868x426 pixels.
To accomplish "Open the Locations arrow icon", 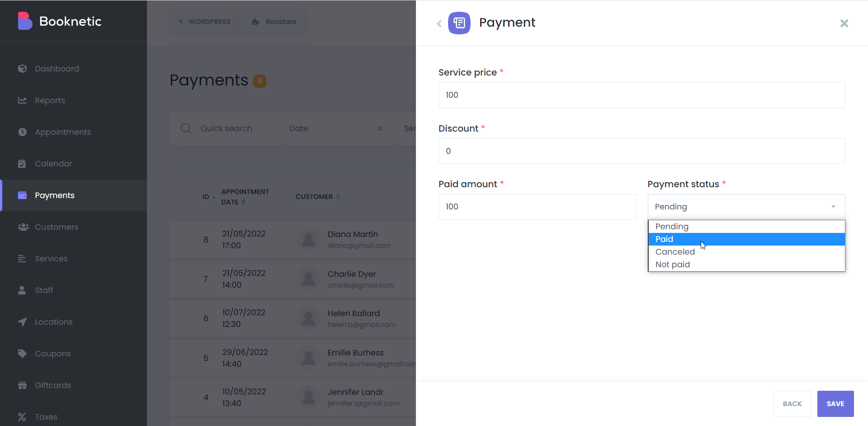I will pyautogui.click(x=22, y=322).
